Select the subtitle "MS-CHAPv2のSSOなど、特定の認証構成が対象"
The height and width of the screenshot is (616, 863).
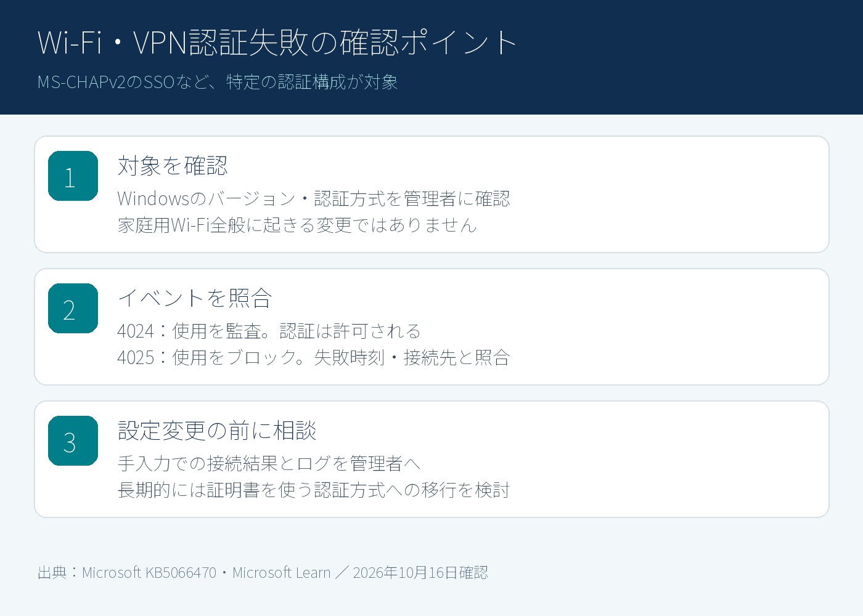coord(218,82)
